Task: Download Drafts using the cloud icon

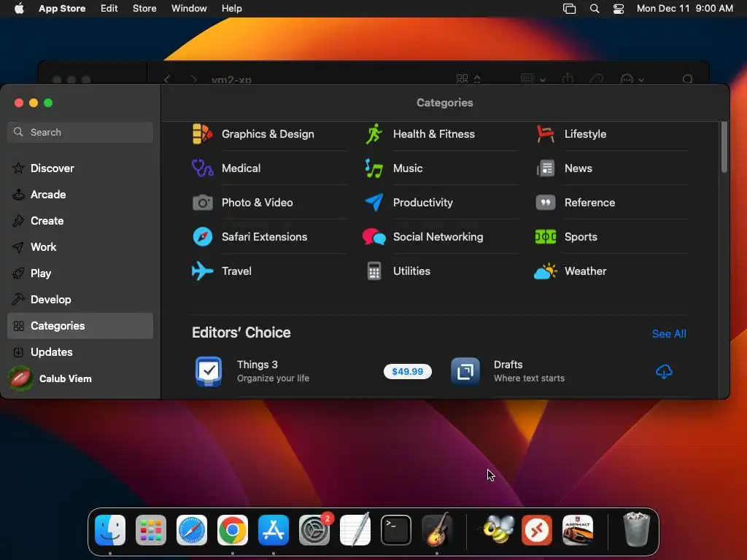Action: pyautogui.click(x=664, y=371)
